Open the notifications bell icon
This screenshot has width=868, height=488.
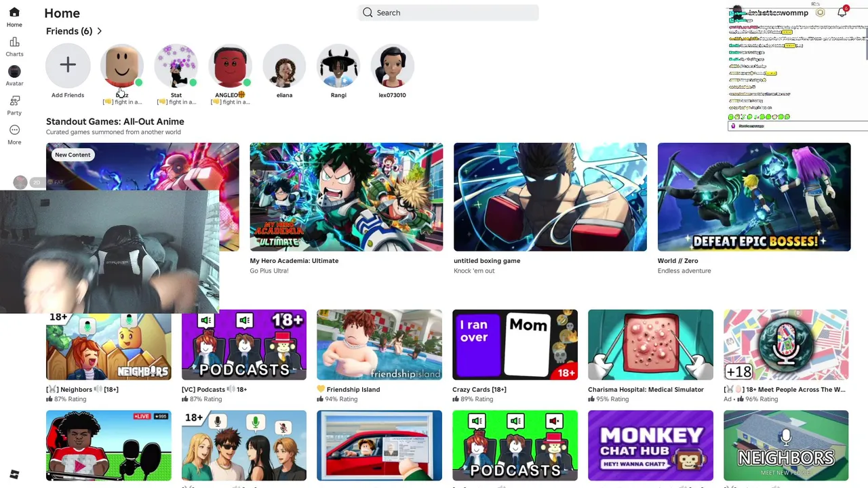[x=842, y=12]
